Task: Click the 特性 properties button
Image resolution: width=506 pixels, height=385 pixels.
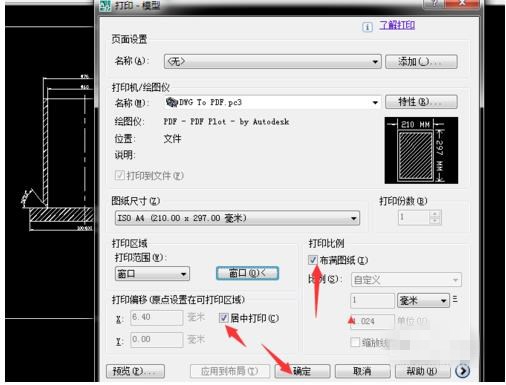Action: pos(421,102)
